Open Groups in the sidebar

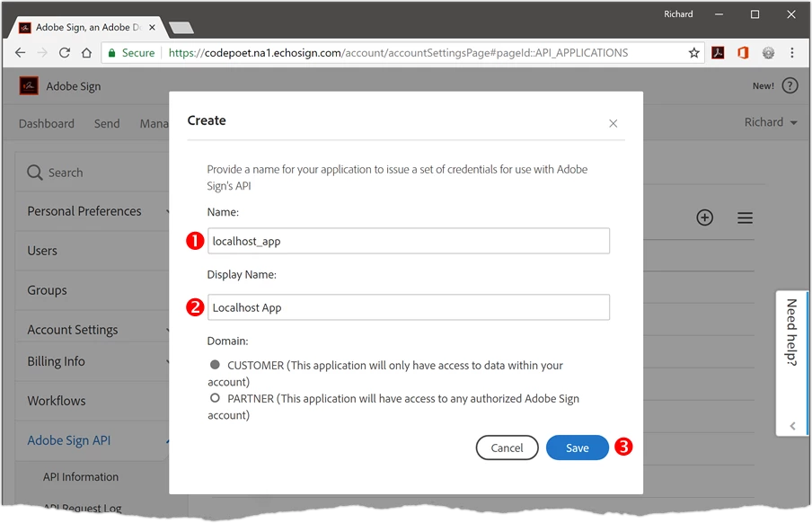[x=93, y=289]
